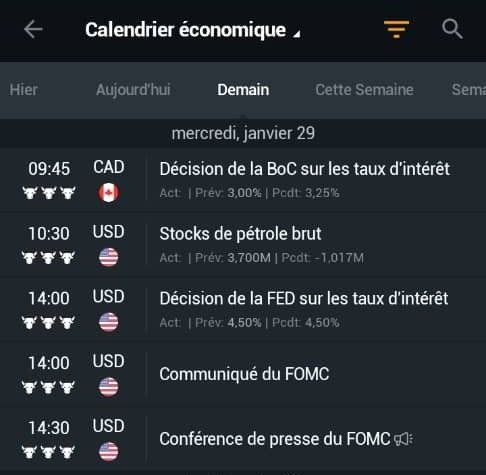Screen dimensions: 486x475
Task: Expand the Calendrier économique dropdown arrow
Action: pyautogui.click(x=296, y=34)
